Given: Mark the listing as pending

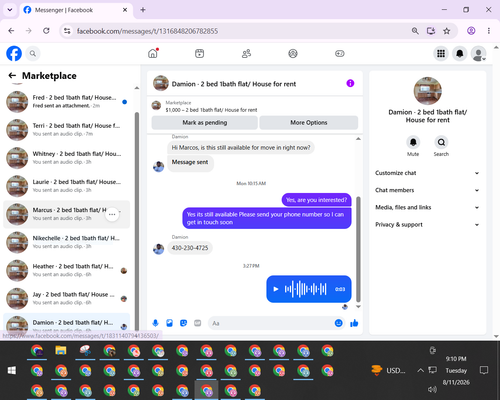Looking at the screenshot, I should (x=205, y=123).
